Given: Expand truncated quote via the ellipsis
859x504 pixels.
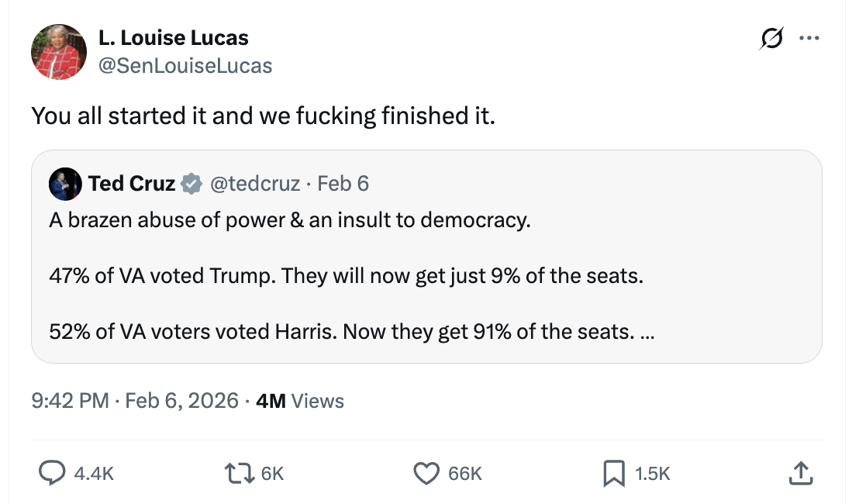Looking at the screenshot, I should coord(647,332).
